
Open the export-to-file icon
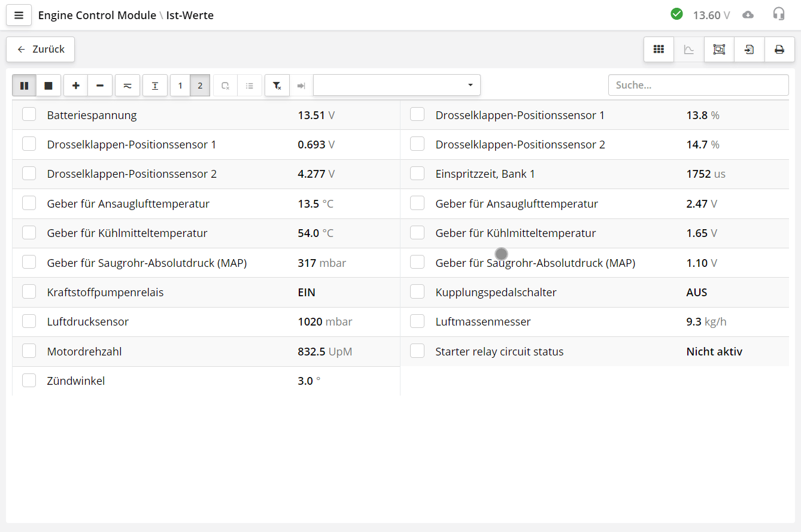[x=749, y=49]
